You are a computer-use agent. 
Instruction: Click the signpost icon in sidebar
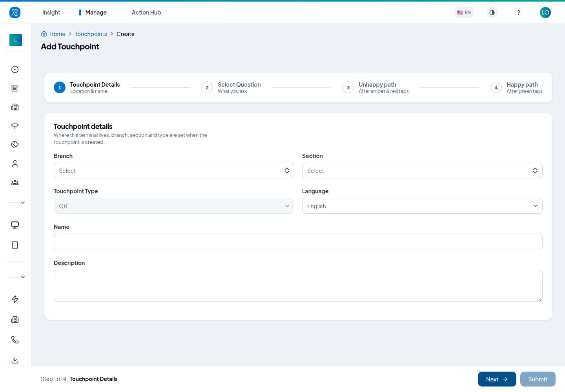15,126
